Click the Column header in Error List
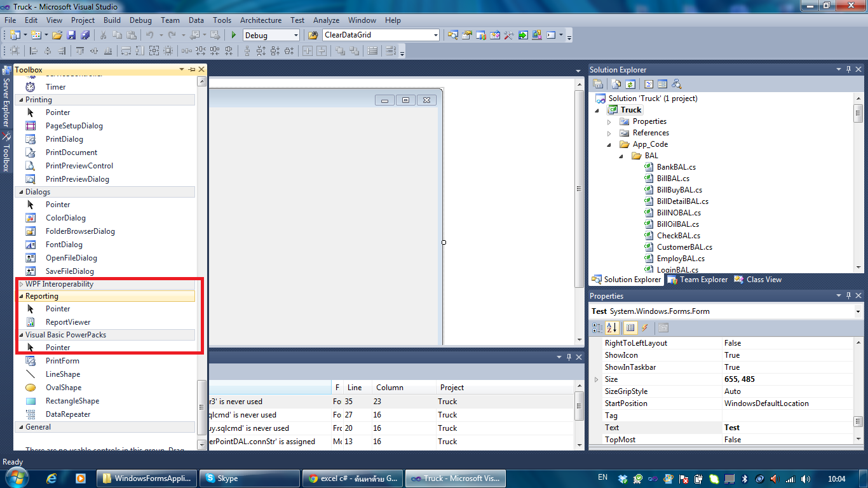 coord(404,388)
